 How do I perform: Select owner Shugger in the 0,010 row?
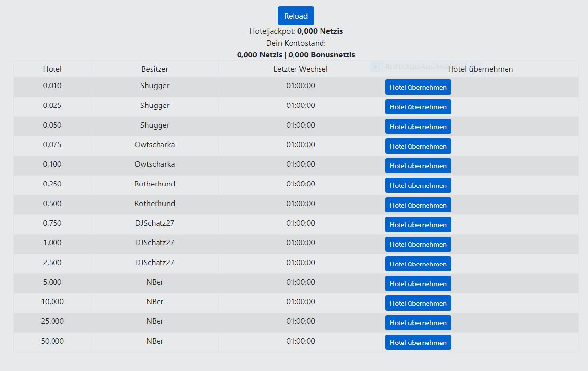point(155,86)
